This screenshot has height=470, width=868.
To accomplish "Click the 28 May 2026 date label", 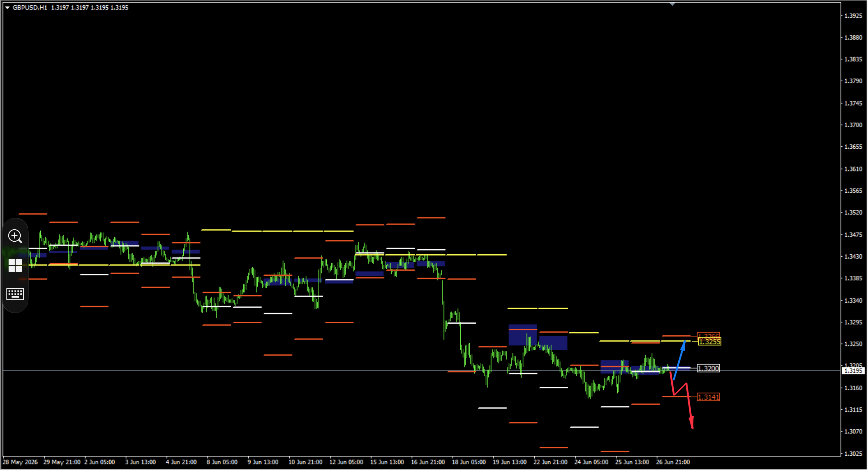I will coord(20,462).
